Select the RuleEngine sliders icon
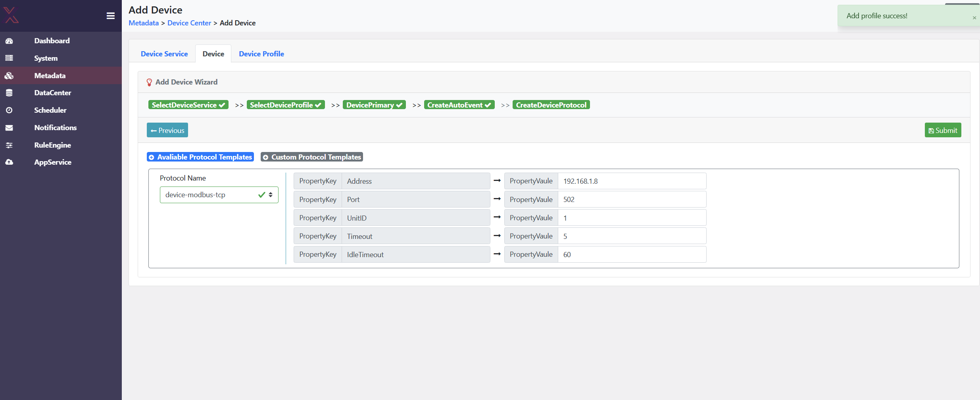The image size is (980, 400). [x=10, y=145]
